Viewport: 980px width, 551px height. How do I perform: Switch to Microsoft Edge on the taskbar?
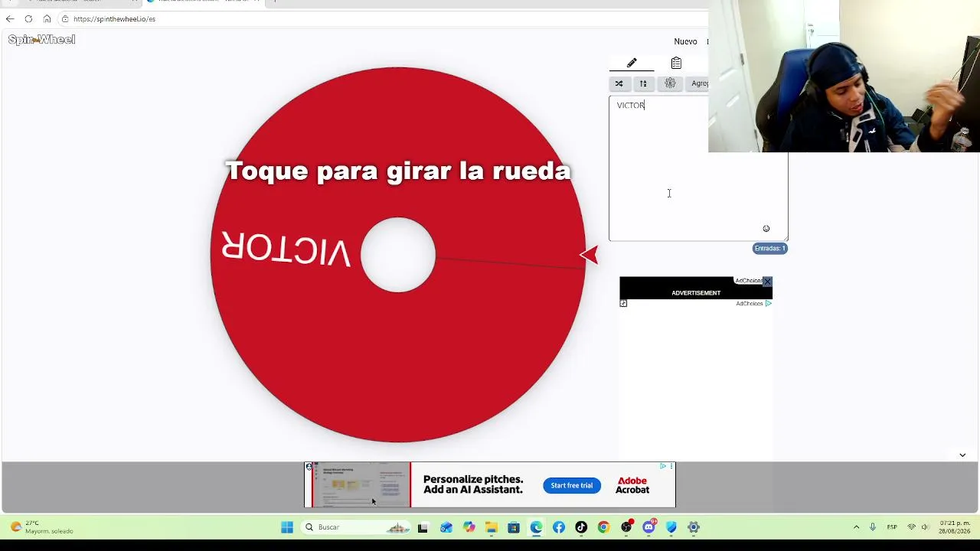click(536, 527)
